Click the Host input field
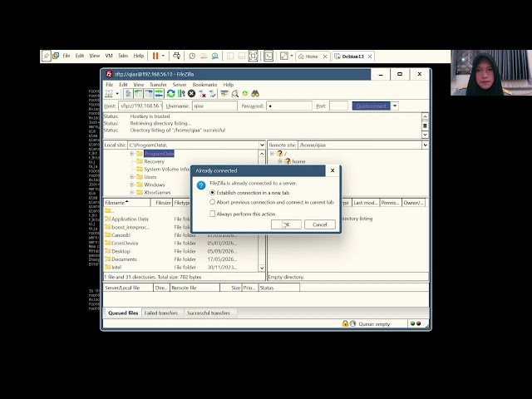Viewport: 532px width, 399px height. (140, 106)
